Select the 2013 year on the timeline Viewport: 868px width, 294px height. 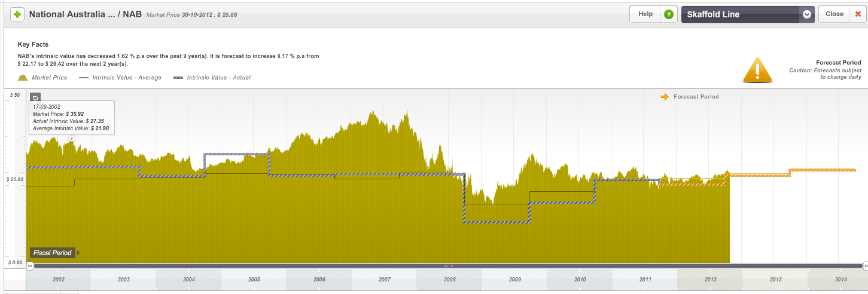pos(776,280)
